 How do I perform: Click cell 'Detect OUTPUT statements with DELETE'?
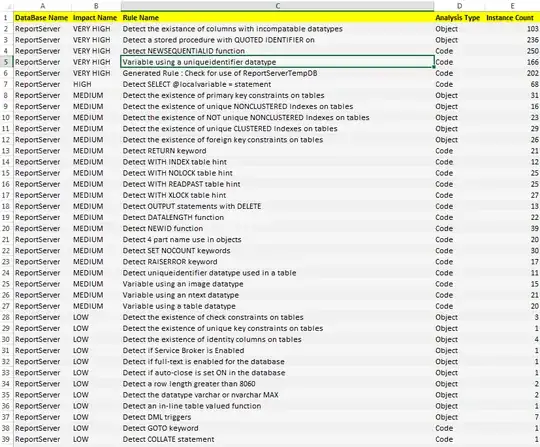(277, 206)
